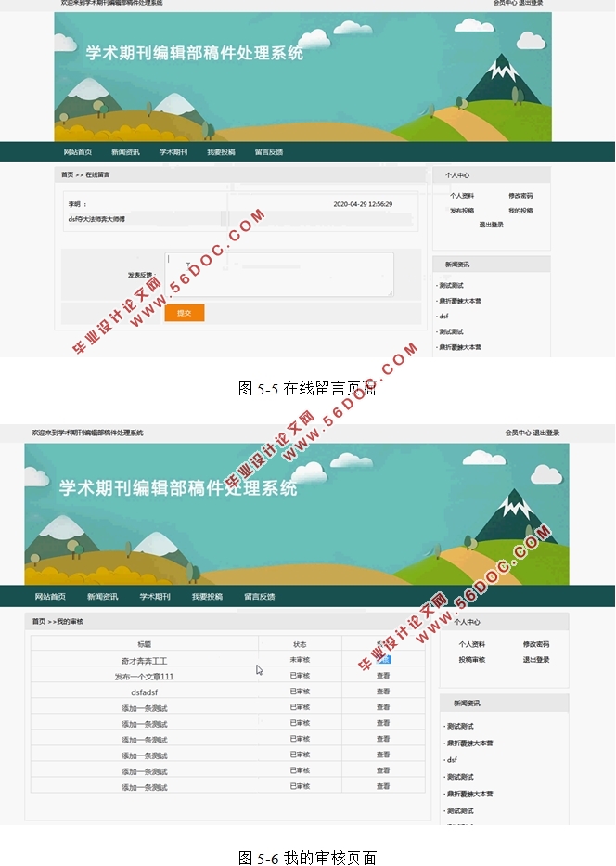Click the orange 提交 submit button
The image size is (616, 866).
(x=184, y=313)
